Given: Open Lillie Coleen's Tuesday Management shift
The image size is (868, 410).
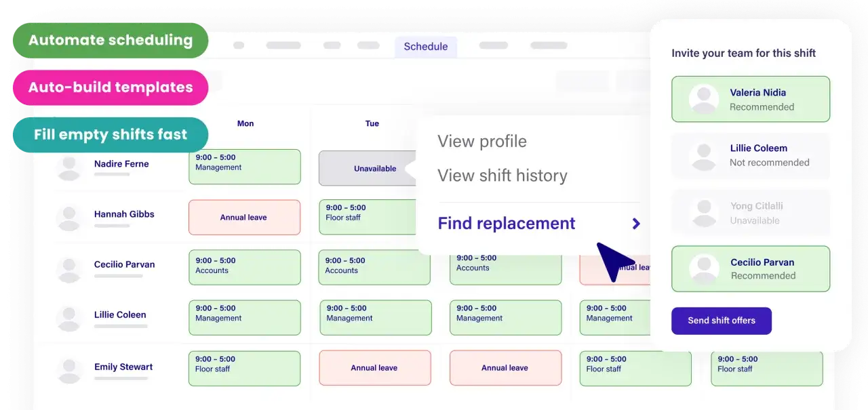Looking at the screenshot, I should (x=376, y=318).
